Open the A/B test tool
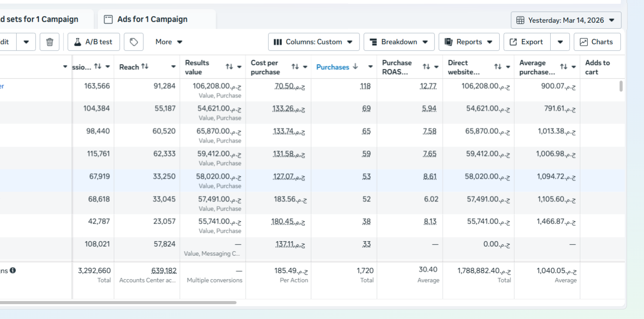The image size is (644, 319). [94, 42]
